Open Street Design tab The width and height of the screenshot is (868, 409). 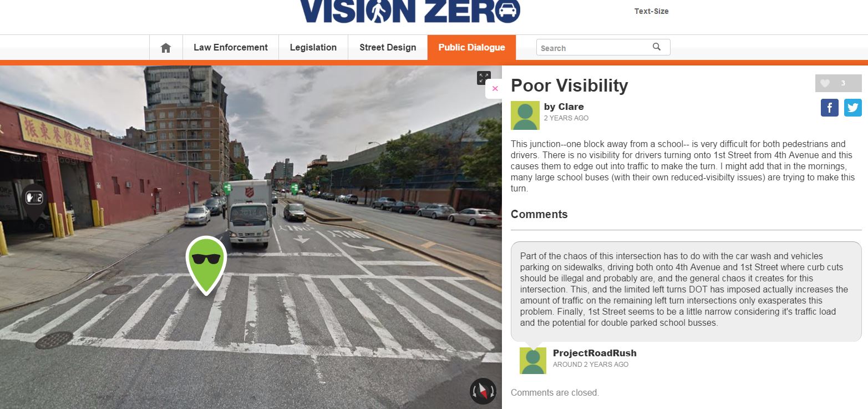[x=388, y=48]
